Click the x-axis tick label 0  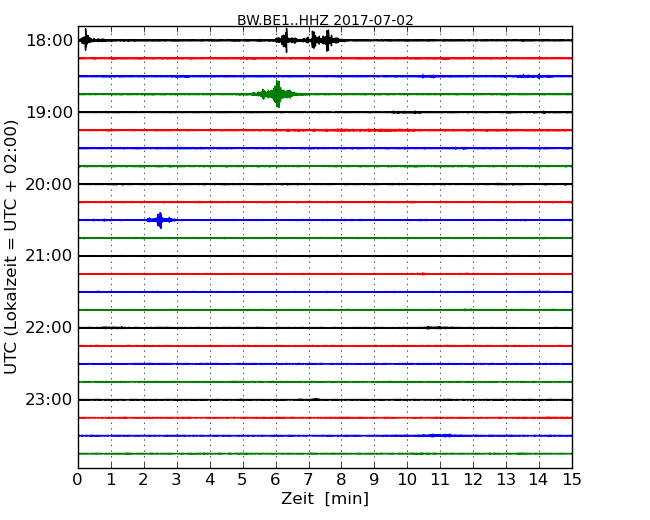point(78,480)
